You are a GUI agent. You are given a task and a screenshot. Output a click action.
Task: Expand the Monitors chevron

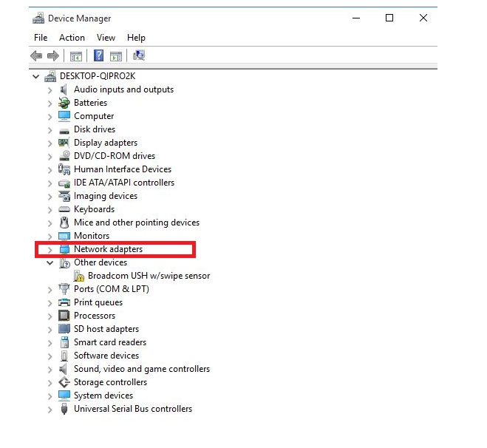point(50,237)
